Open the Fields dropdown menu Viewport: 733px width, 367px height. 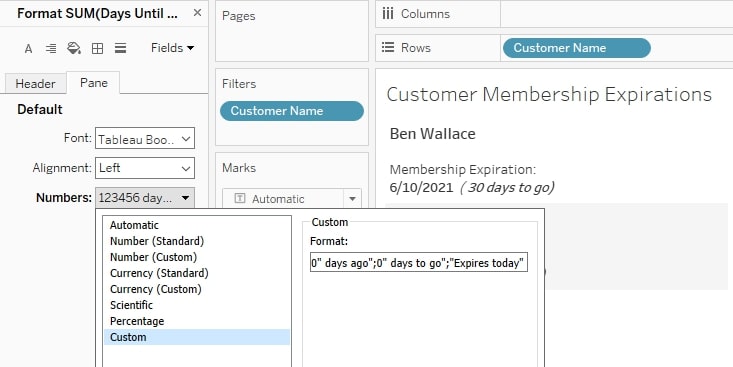172,48
